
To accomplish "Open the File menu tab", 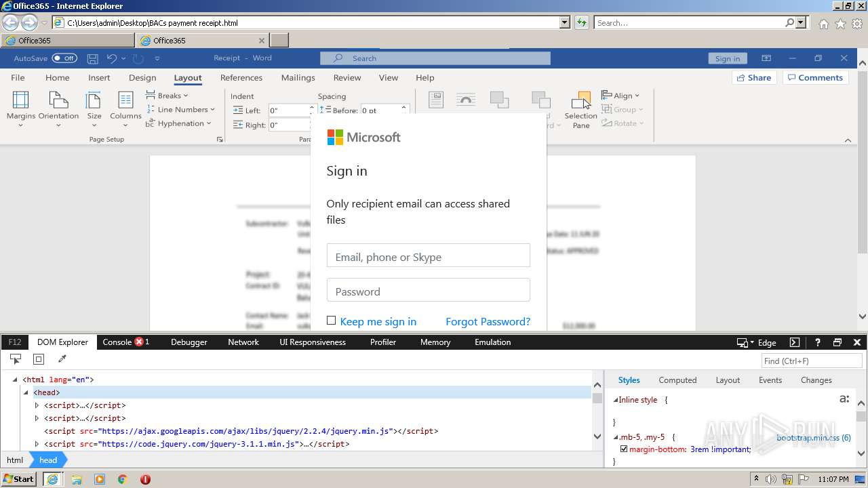I will coord(18,77).
